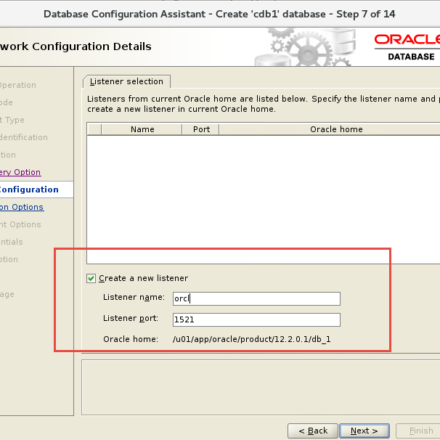This screenshot has width=440, height=440.
Task: Click the Oracle Database logo
Action: coord(407,47)
